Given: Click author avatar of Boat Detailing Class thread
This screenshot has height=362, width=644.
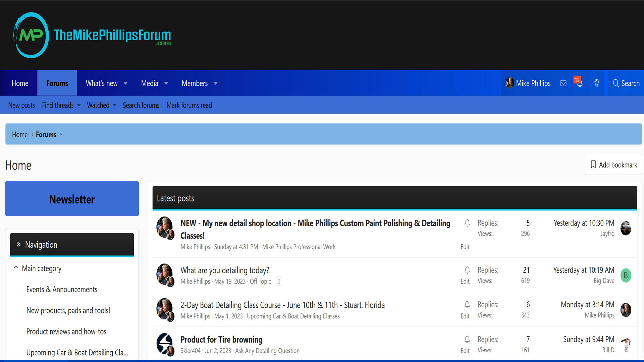Looking at the screenshot, I should click(x=165, y=309).
